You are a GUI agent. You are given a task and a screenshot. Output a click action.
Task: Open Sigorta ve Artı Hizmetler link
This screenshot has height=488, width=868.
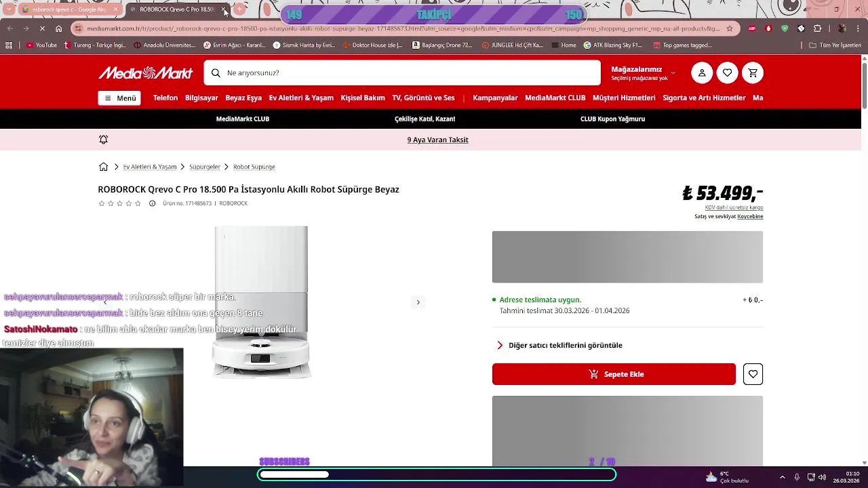coord(704,98)
